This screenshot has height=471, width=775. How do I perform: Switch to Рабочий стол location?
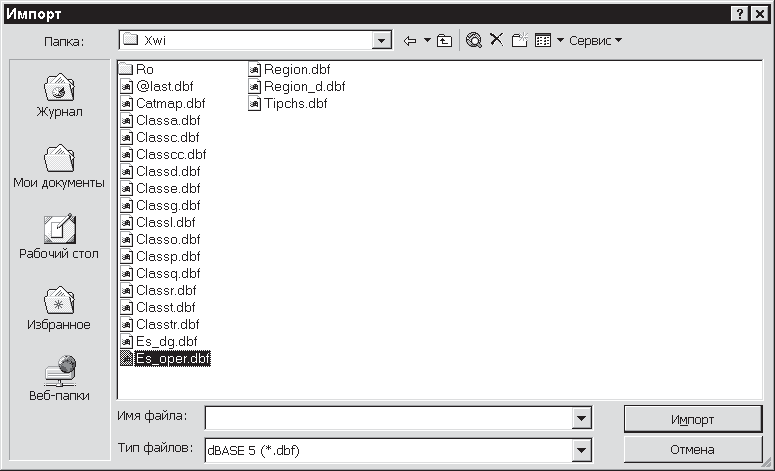pyautogui.click(x=58, y=238)
